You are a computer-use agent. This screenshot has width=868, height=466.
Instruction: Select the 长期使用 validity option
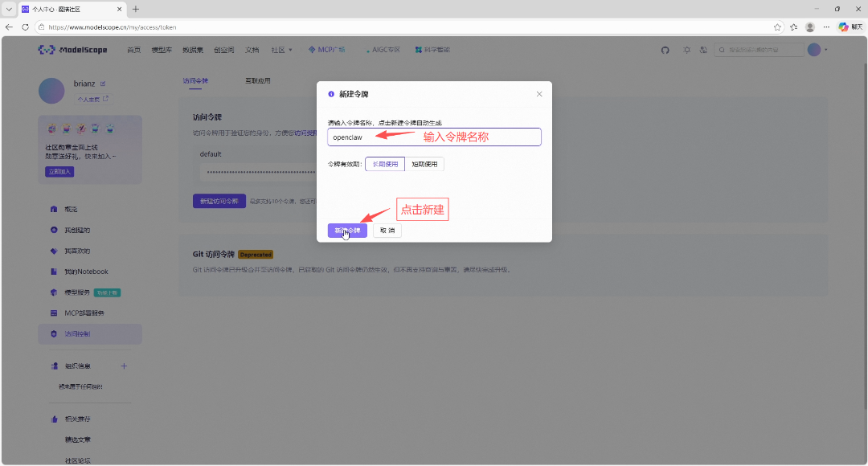tap(385, 164)
